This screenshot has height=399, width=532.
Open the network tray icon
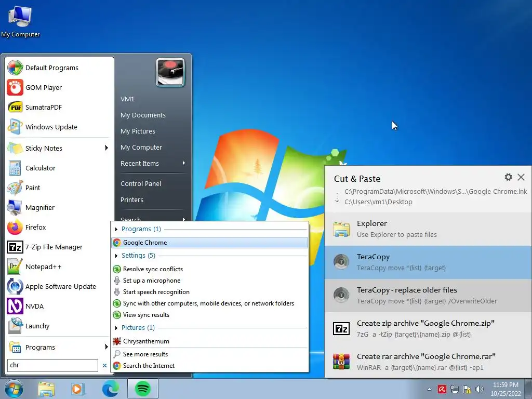[x=454, y=389]
